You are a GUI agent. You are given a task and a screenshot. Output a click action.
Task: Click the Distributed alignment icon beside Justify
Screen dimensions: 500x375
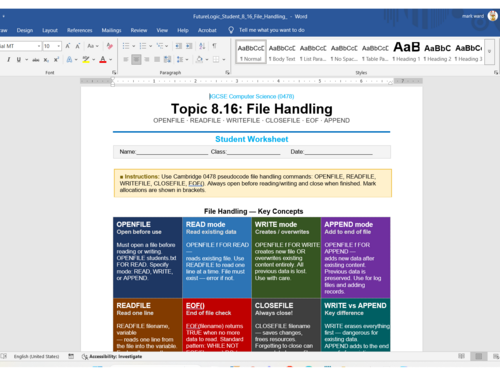click(167, 60)
